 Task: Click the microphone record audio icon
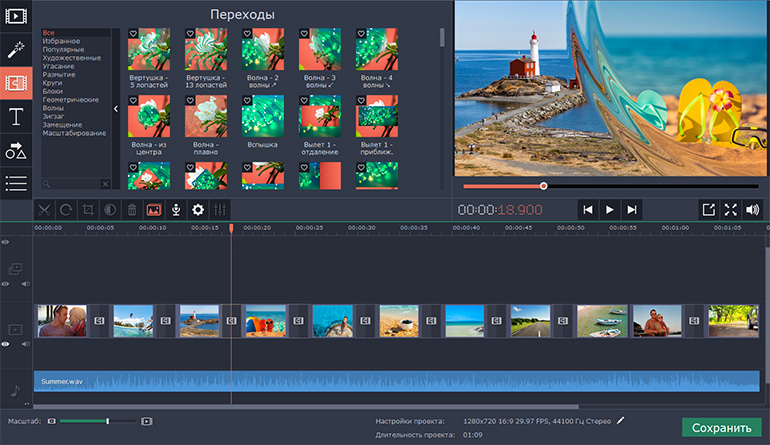pyautogui.click(x=176, y=210)
